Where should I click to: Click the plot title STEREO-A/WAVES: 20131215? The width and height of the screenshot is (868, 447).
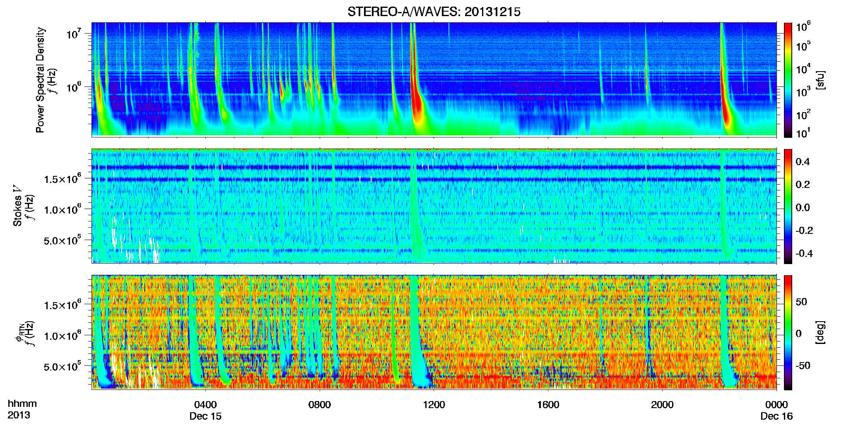tap(434, 12)
